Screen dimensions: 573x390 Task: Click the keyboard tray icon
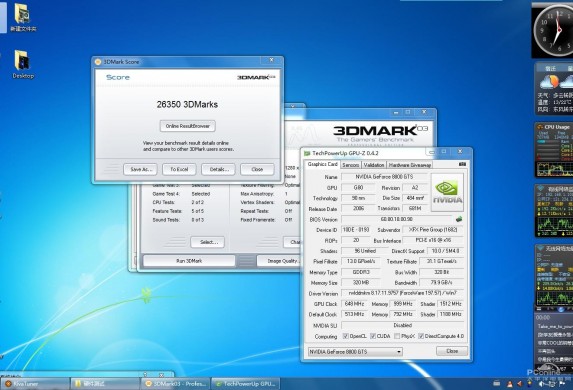(x=496, y=383)
